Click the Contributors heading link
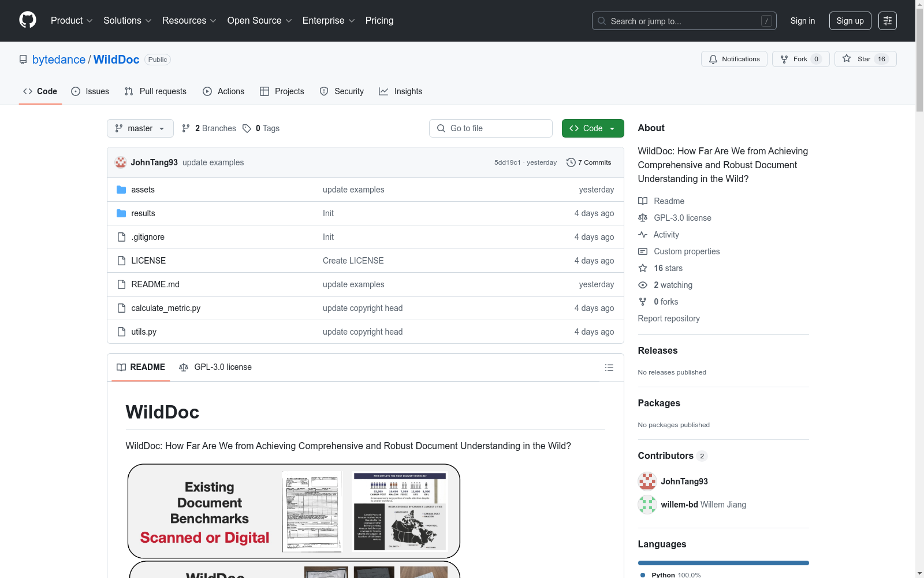The width and height of the screenshot is (924, 578). tap(673, 455)
